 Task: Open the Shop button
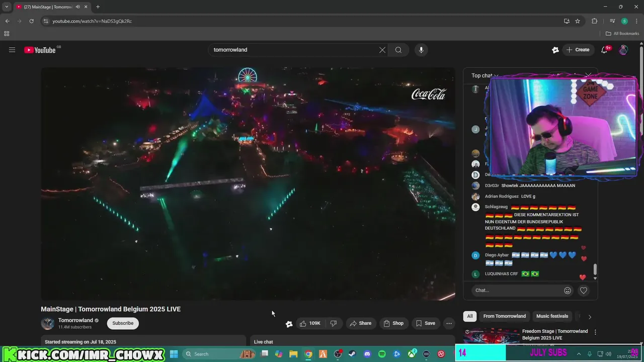click(393, 323)
